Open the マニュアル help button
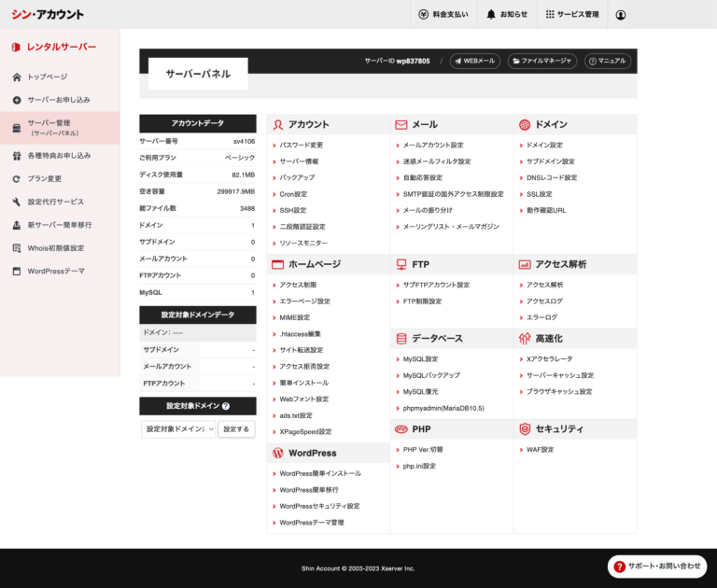717x588 pixels. click(x=607, y=61)
